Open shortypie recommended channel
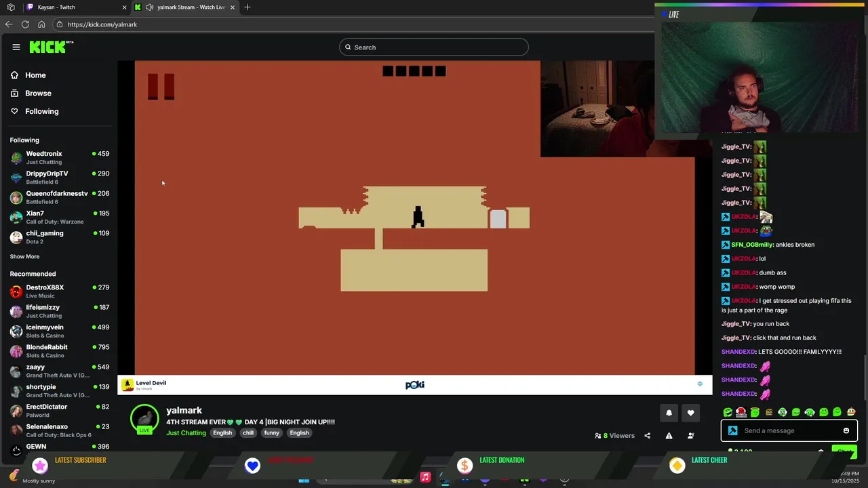This screenshot has height=488, width=868. 60,390
